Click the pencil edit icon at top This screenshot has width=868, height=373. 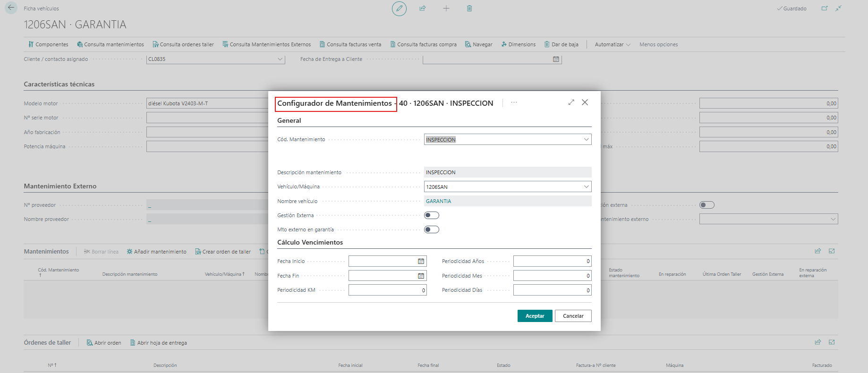click(x=399, y=8)
